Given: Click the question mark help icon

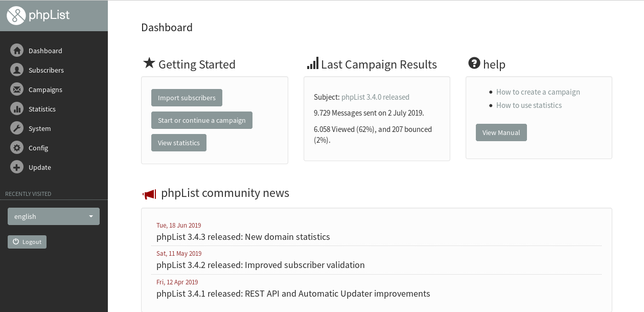Looking at the screenshot, I should pos(474,63).
